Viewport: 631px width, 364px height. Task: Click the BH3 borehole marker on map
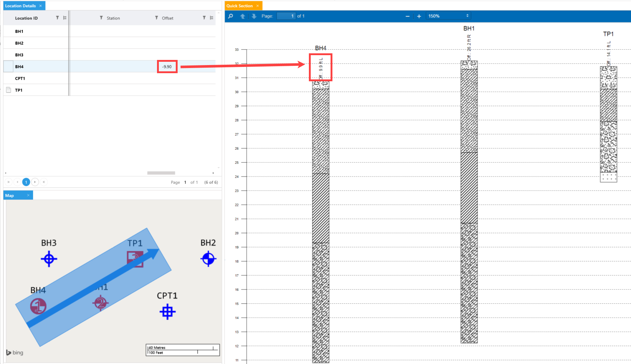[49, 259]
